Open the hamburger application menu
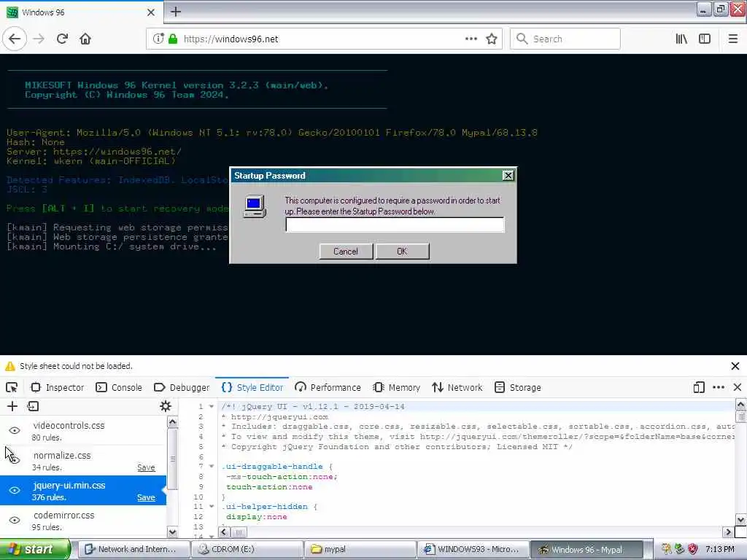 click(x=732, y=39)
